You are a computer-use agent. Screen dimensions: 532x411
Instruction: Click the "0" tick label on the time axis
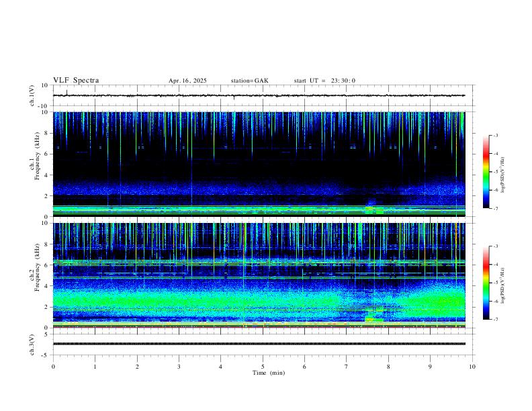(x=53, y=367)
